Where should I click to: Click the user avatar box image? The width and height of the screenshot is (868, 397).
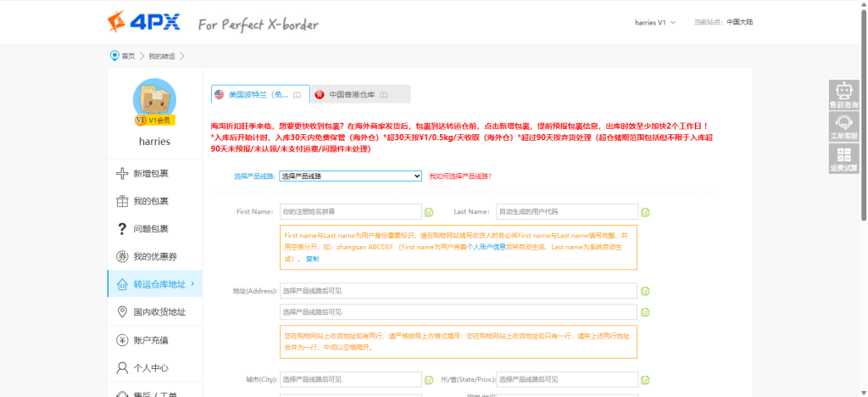tap(154, 101)
